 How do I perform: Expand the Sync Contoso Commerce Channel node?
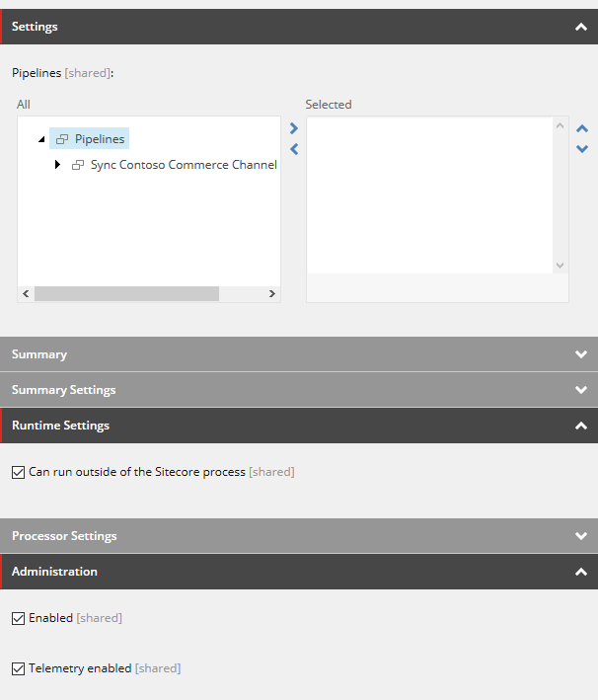pyautogui.click(x=57, y=165)
